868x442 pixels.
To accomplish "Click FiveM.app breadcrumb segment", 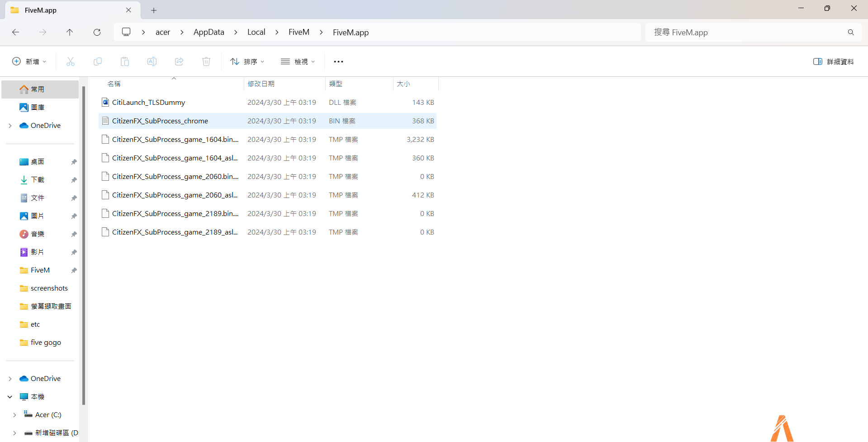I will coord(351,32).
